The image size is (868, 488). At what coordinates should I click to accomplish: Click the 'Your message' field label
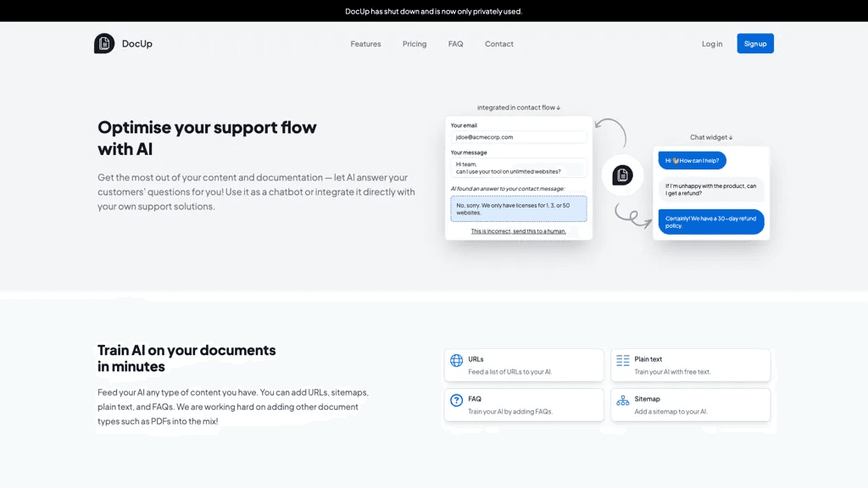[x=468, y=152]
